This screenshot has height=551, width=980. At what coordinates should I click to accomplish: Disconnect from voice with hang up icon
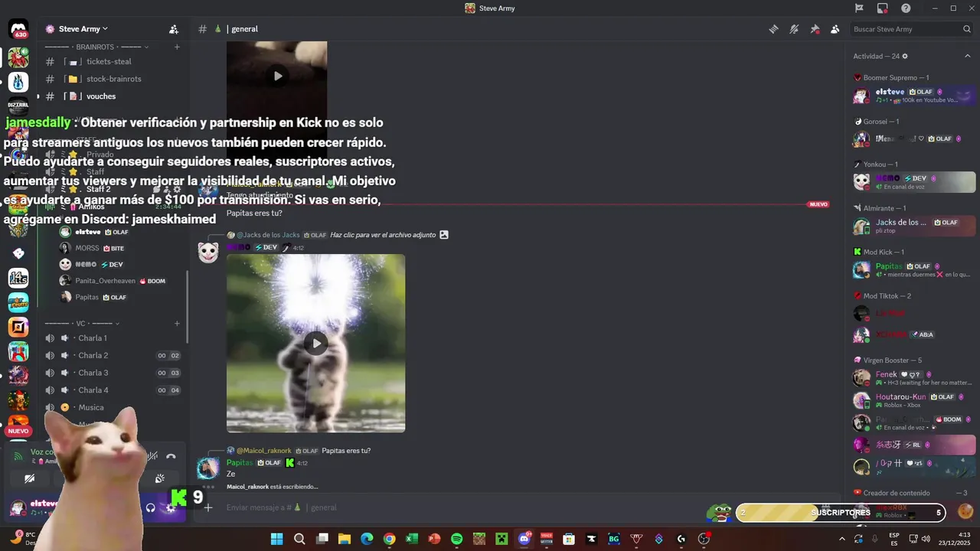pyautogui.click(x=171, y=457)
